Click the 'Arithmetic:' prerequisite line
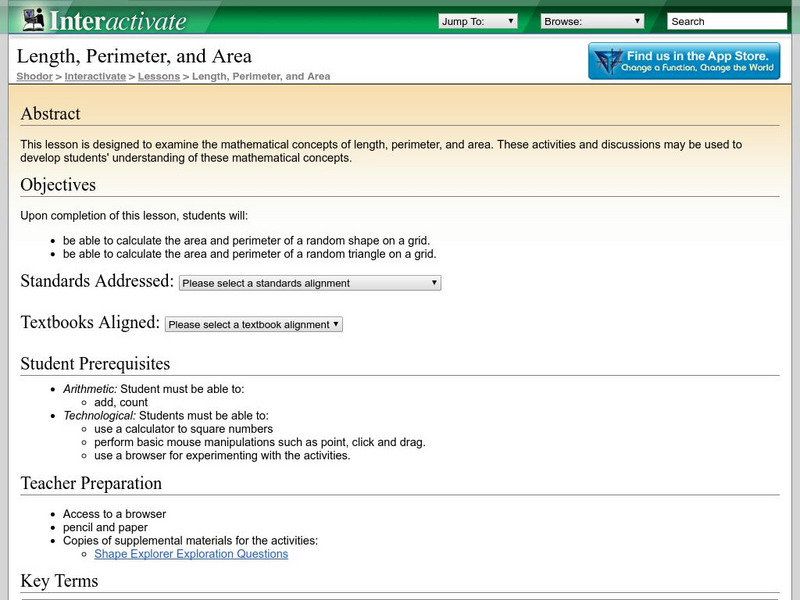800x600 pixels. point(154,389)
